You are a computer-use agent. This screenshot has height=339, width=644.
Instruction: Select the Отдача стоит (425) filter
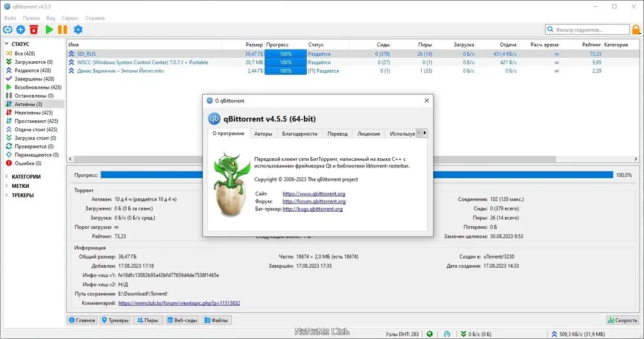point(35,129)
